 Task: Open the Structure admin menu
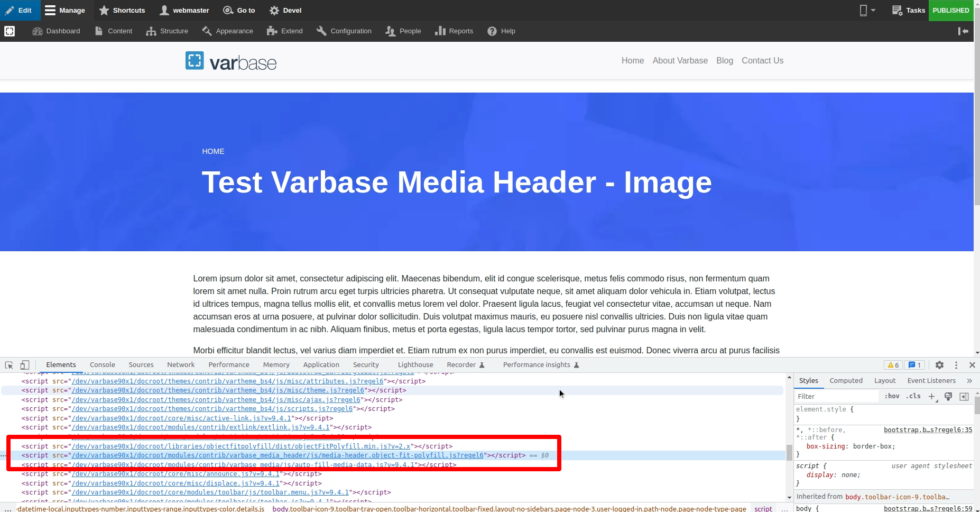[167, 31]
